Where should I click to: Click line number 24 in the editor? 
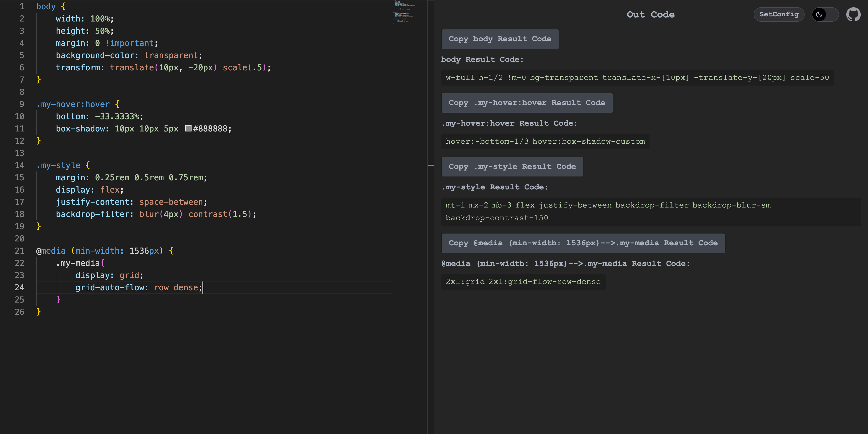(19, 288)
